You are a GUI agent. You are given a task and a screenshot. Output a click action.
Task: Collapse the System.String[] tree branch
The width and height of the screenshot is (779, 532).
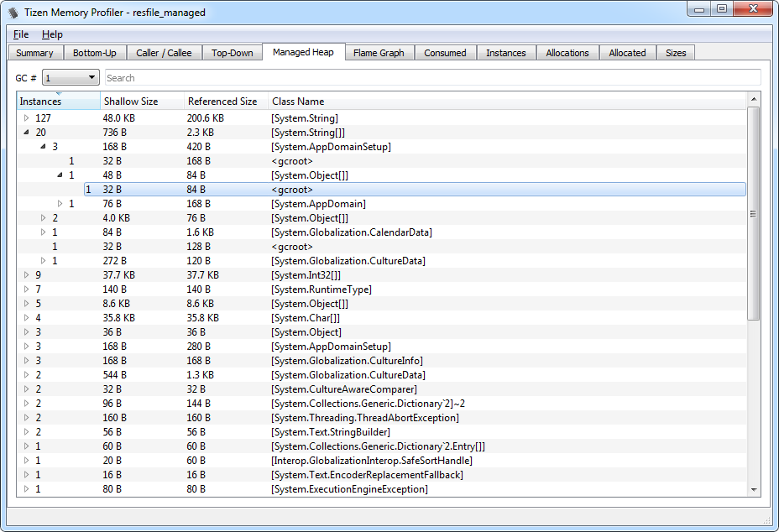26,132
